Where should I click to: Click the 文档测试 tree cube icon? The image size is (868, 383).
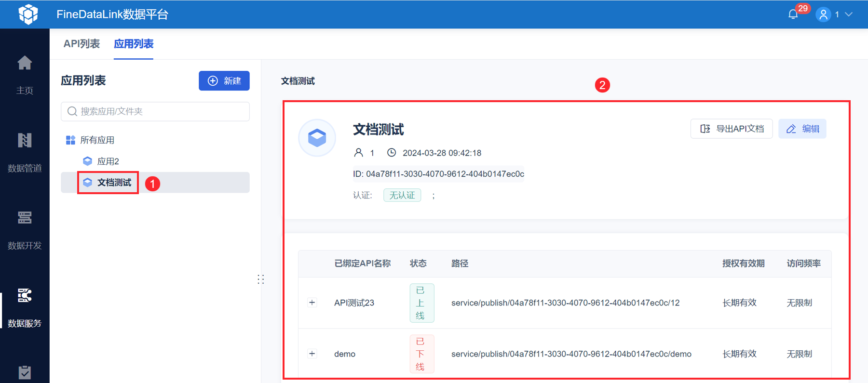pyautogui.click(x=87, y=182)
